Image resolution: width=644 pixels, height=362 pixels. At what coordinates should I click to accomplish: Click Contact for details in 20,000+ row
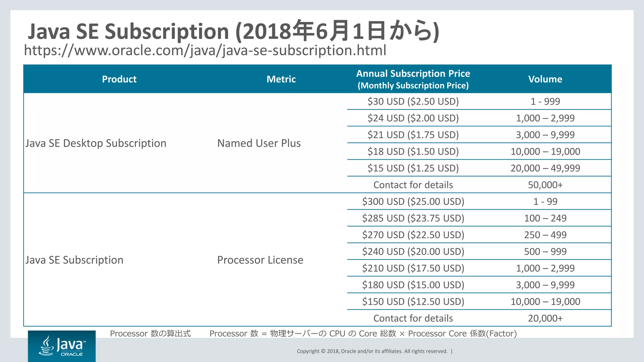pyautogui.click(x=413, y=318)
